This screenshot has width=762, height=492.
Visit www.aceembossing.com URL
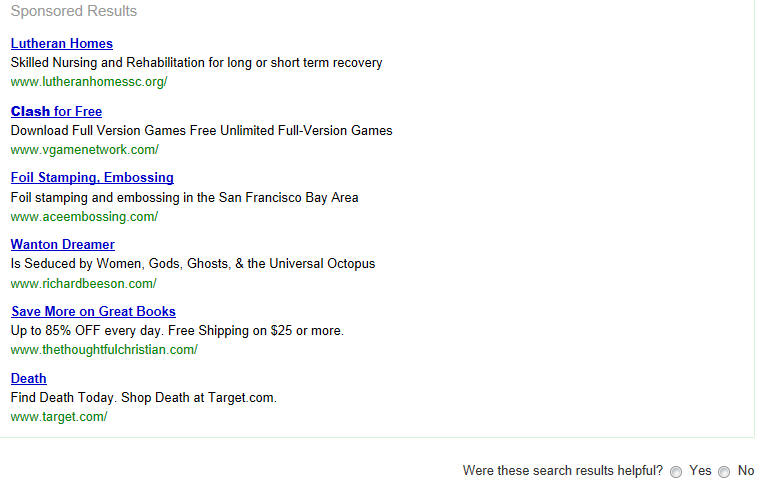[84, 217]
